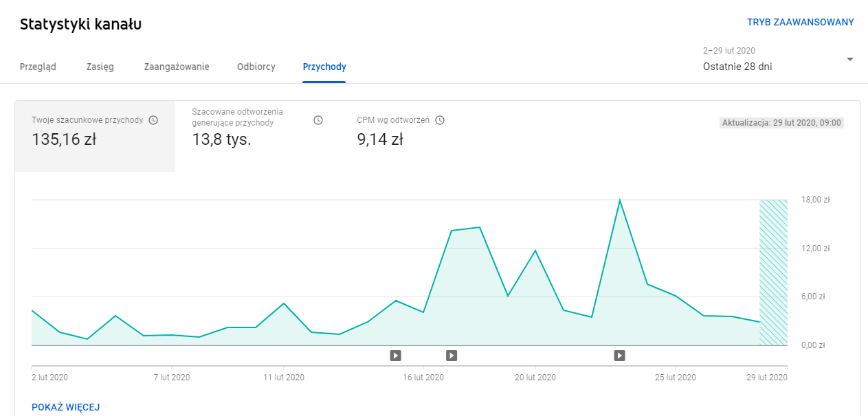Viewport: 868px width, 416px height.
Task: Click clock icon next to CPM wg odtworzeń
Action: 440,120
